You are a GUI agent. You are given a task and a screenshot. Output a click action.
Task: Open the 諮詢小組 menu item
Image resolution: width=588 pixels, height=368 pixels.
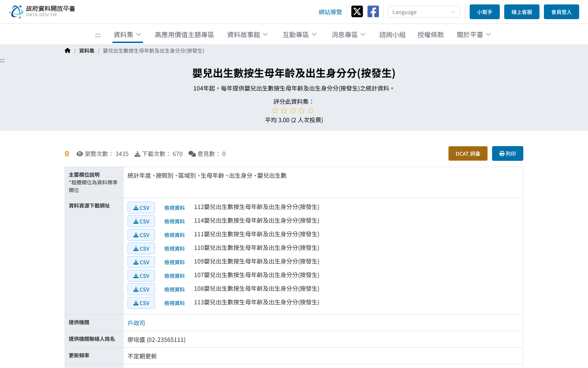coord(392,35)
